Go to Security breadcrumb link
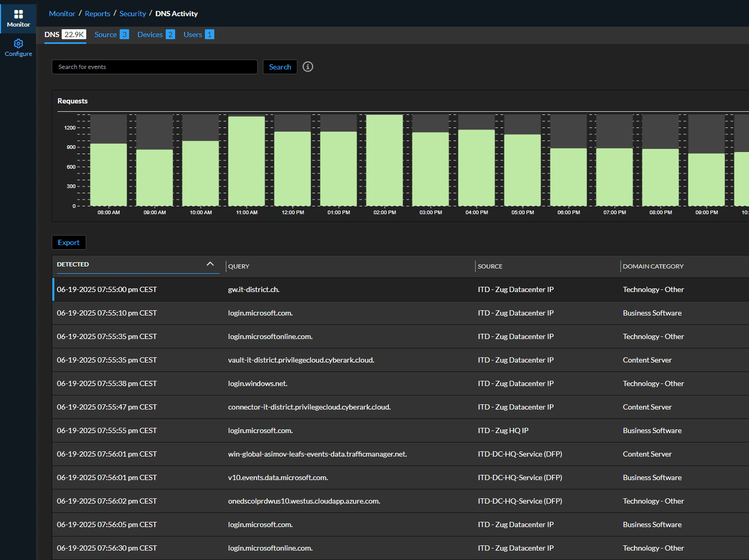Image resolution: width=749 pixels, height=560 pixels. click(133, 14)
